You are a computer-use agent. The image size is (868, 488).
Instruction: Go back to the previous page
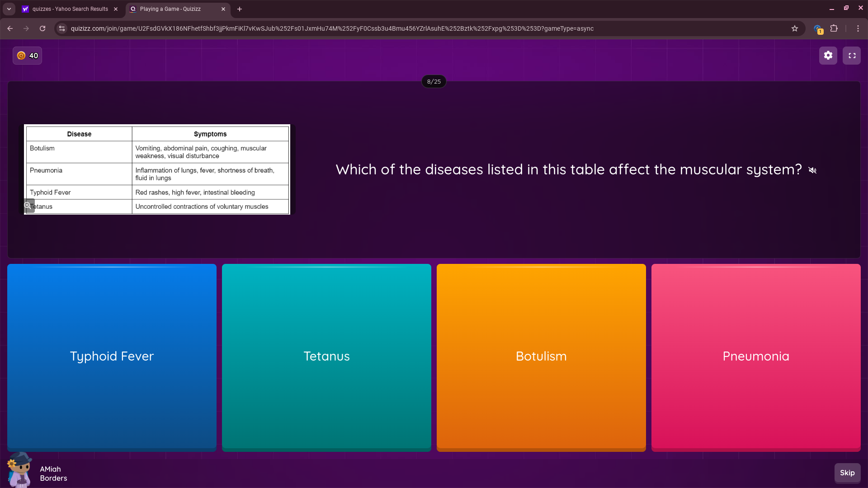pyautogui.click(x=10, y=28)
